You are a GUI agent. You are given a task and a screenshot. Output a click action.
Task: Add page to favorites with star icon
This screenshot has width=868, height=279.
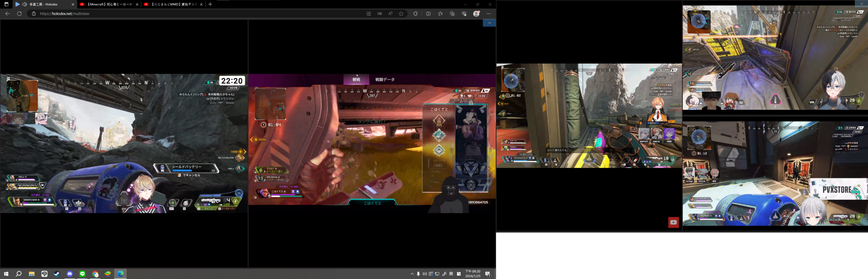pyautogui.click(x=401, y=14)
